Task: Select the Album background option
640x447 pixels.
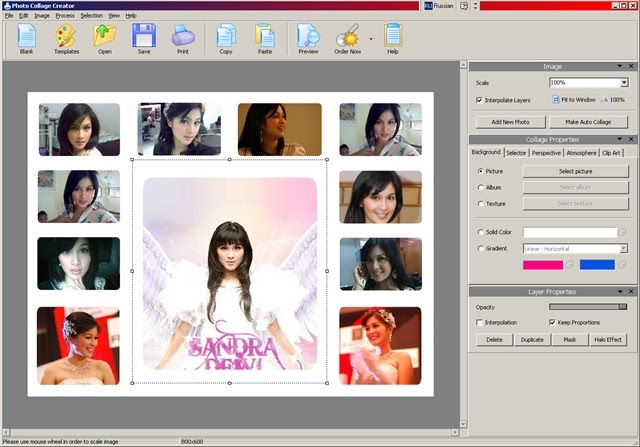Action: coord(480,187)
